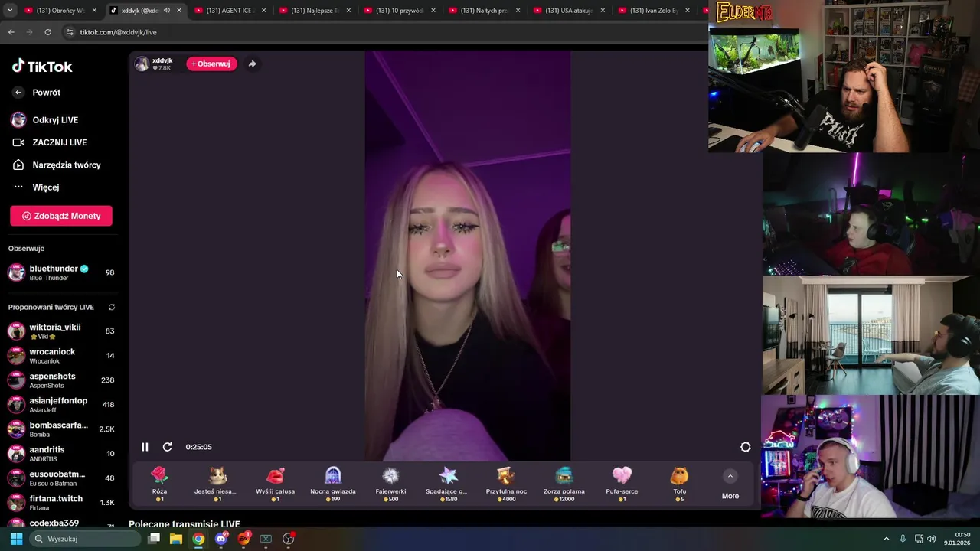The height and width of the screenshot is (551, 980).
Task: Open Odkryj LIVE in the sidebar
Action: (46, 120)
